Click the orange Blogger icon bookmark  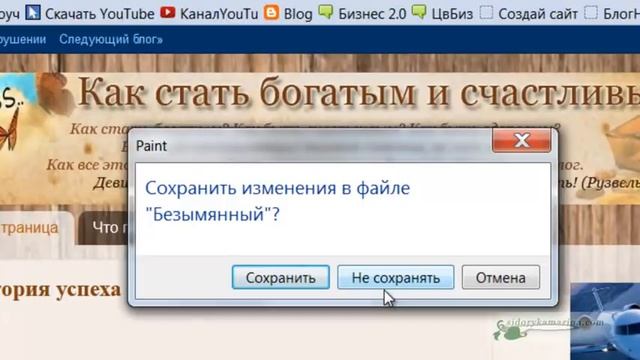[271, 12]
